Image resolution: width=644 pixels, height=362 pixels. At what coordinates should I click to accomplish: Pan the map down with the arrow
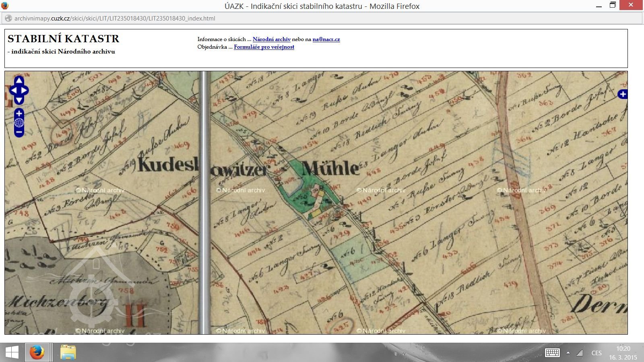tap(19, 100)
